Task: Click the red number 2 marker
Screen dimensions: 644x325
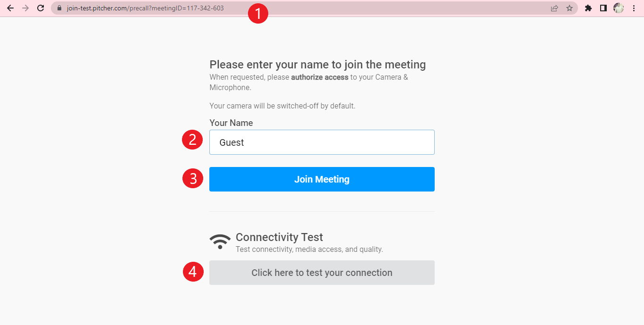Action: 192,140
